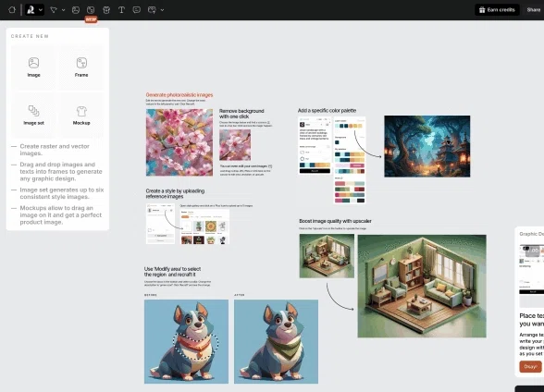Click the 'Use Modify area to select' heading

pos(172,272)
